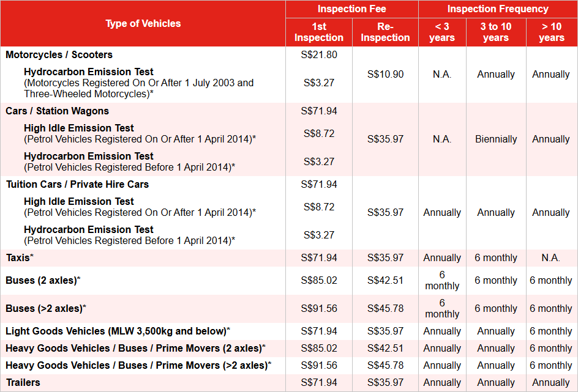Click the Type of Vehicles column header
The width and height of the screenshot is (578, 392).
pos(143,24)
